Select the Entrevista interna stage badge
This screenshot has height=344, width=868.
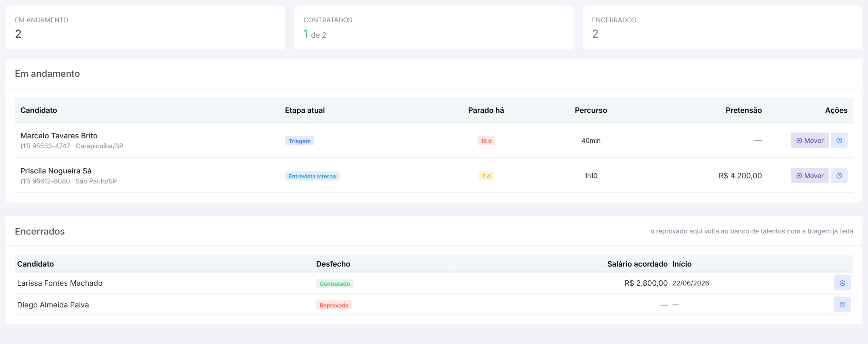coord(312,176)
